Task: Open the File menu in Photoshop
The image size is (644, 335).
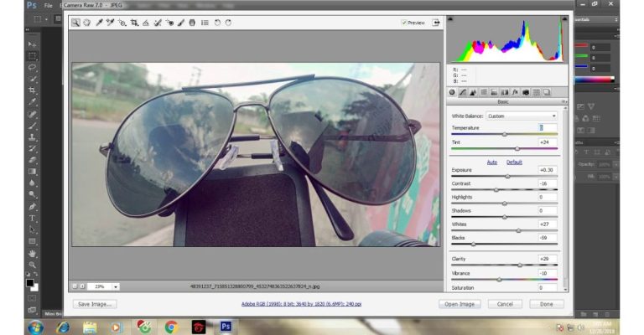Action: 48,5
